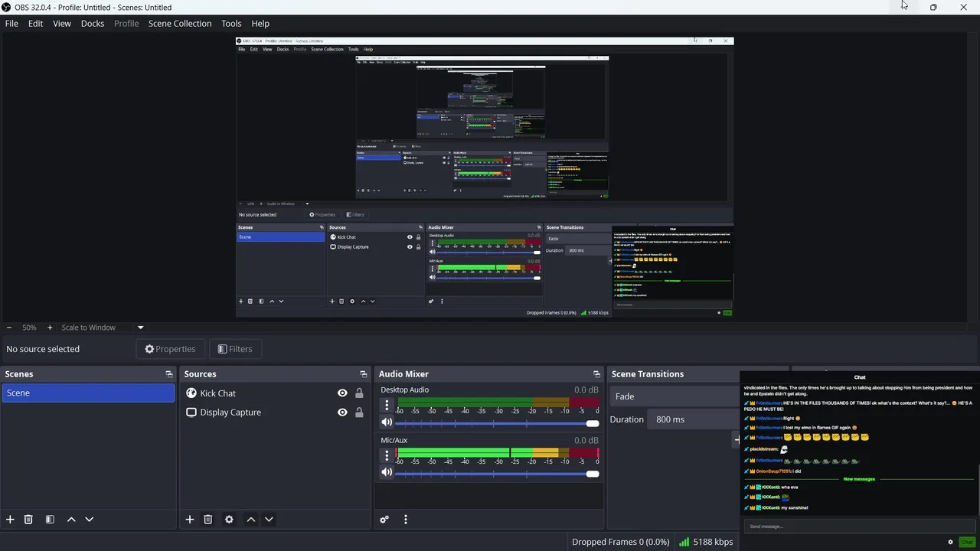Click the Properties button
The width and height of the screenshot is (980, 551).
click(x=171, y=349)
